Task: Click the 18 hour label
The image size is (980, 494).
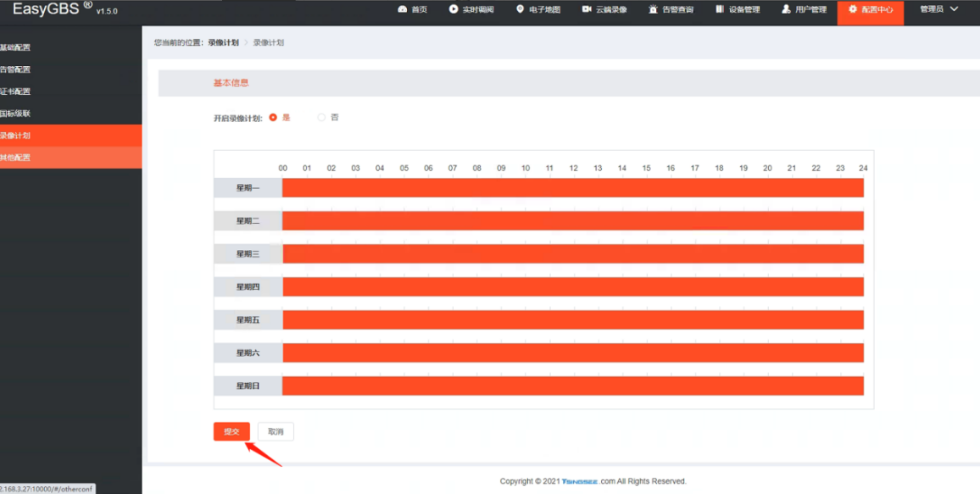Action: tap(720, 168)
